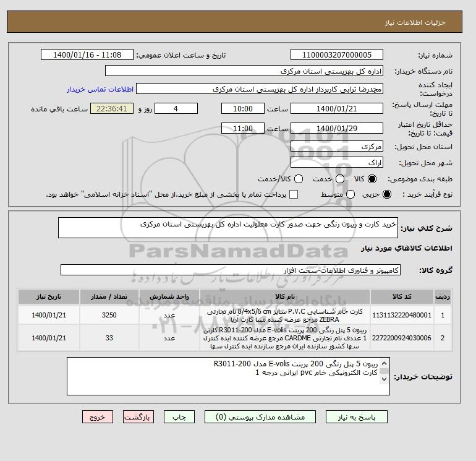Click the شرح کلی نیاز description box
Viewport: 476px width, 461px height.
tap(228, 228)
